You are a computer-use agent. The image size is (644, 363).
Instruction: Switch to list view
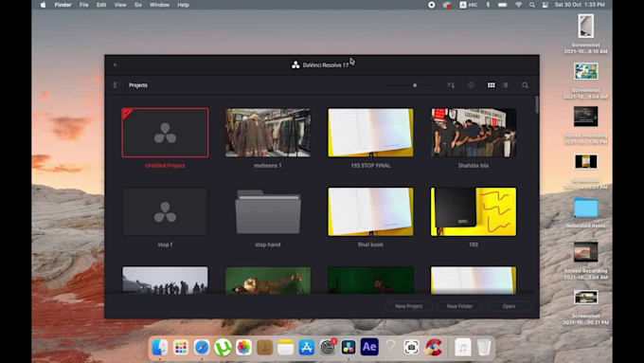coord(505,85)
